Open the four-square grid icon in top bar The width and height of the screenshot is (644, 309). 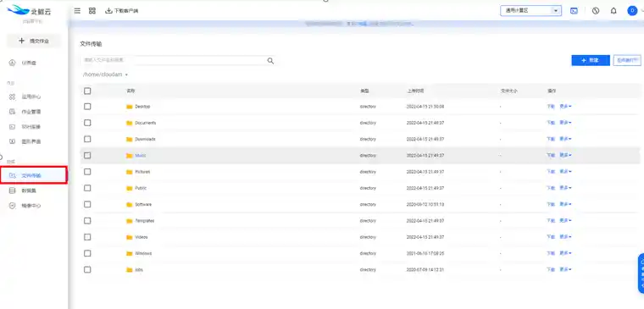pyautogui.click(x=92, y=11)
